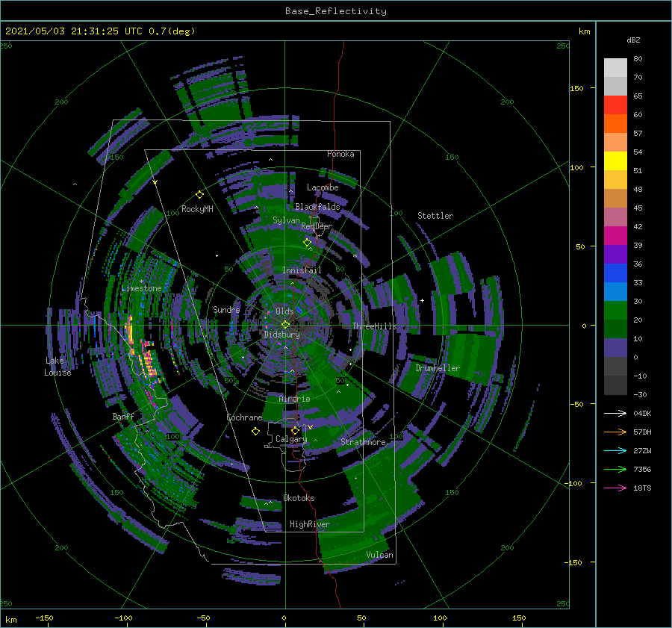Click the Sundre town label
672x628 pixels.
tap(226, 309)
